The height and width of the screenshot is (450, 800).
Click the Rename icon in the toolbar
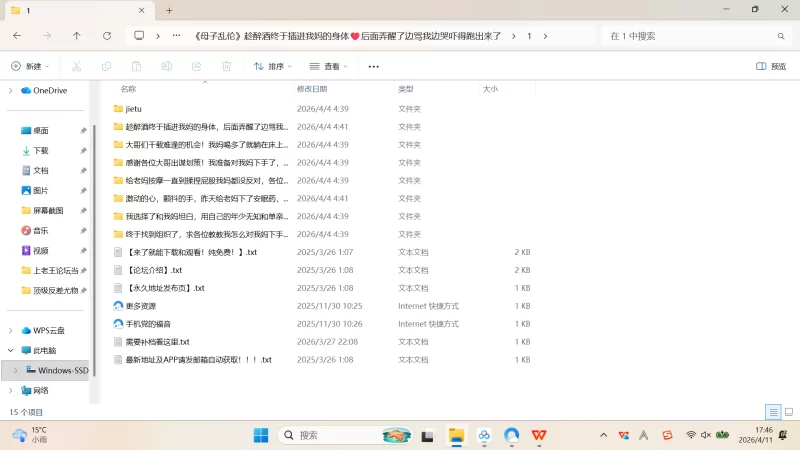166,66
